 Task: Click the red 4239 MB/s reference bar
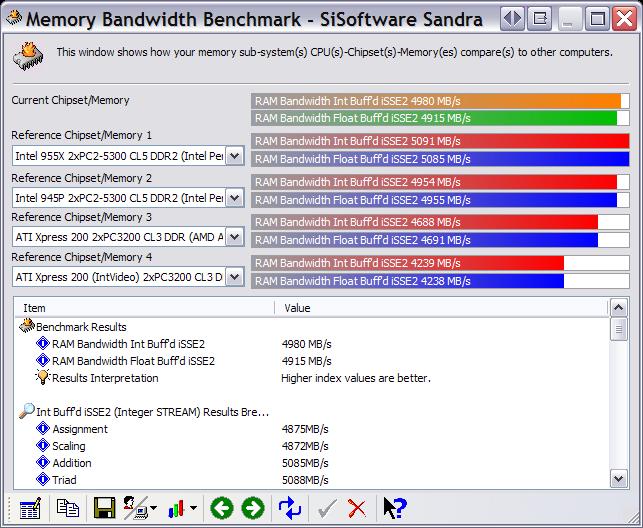[x=440, y=263]
